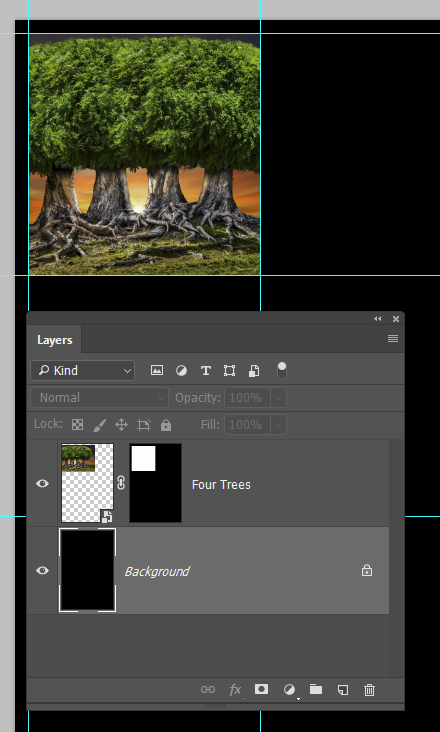Delete layer using trash icon
This screenshot has width=440, height=732.
pos(369,690)
